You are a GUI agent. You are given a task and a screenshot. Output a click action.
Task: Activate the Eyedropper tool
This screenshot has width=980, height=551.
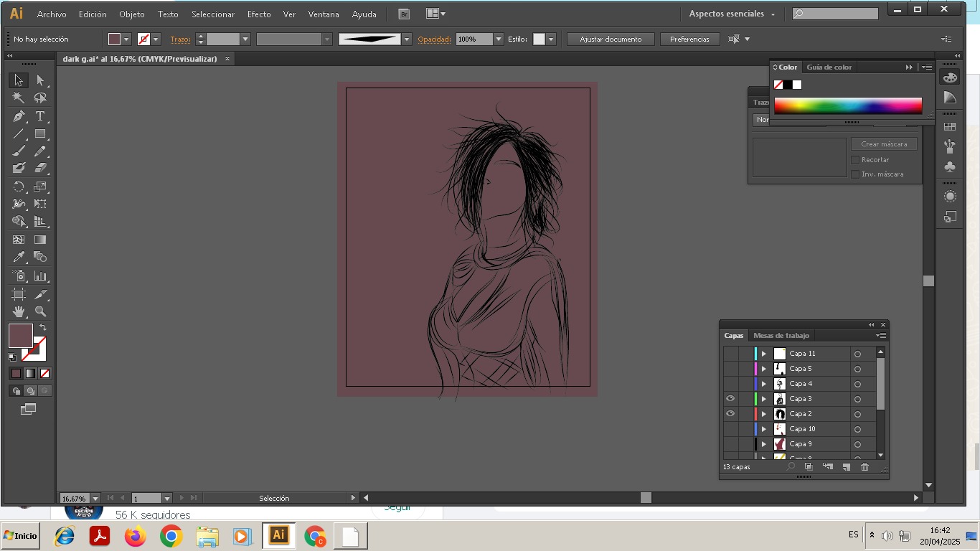coord(19,257)
